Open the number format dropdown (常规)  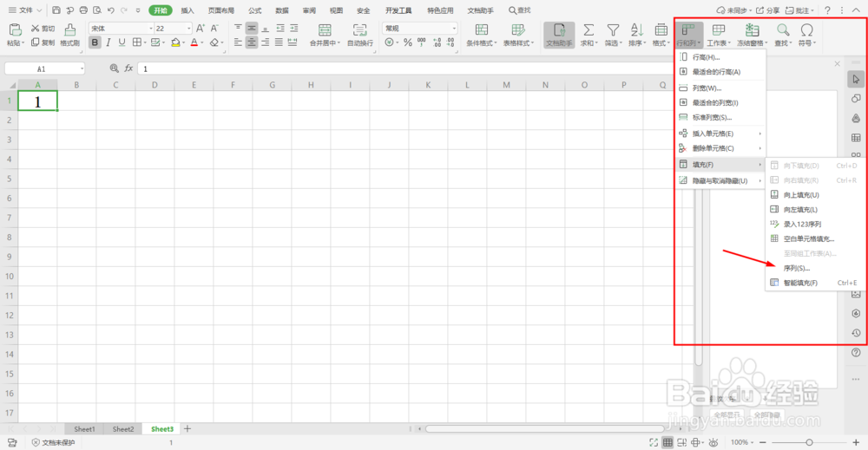coord(454,29)
